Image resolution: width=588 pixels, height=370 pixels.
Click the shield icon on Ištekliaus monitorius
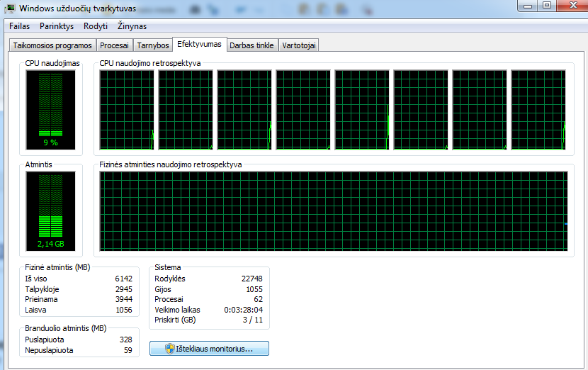pyautogui.click(x=170, y=349)
